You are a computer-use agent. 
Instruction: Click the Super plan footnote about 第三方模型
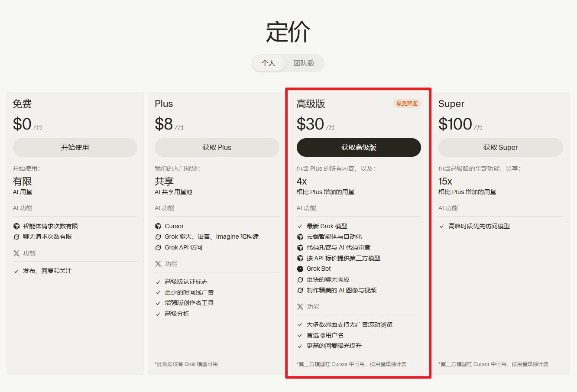[x=493, y=364]
